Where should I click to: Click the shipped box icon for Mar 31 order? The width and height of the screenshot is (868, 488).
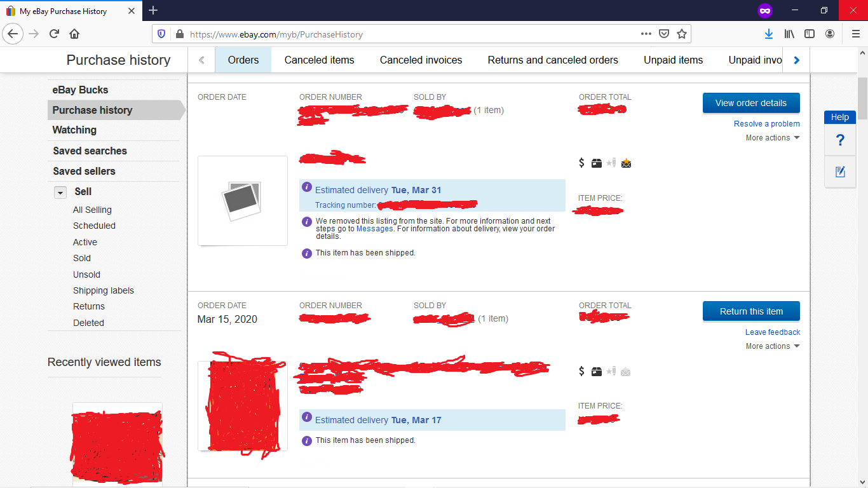point(596,163)
